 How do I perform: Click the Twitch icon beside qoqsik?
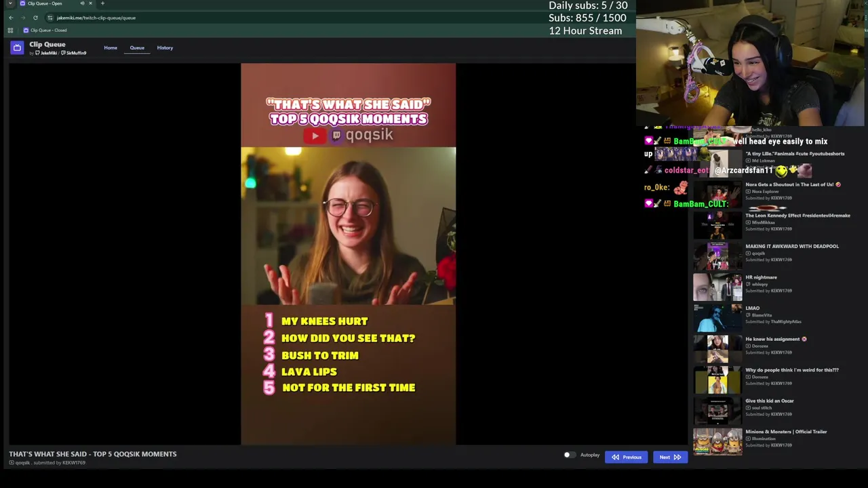coord(336,135)
